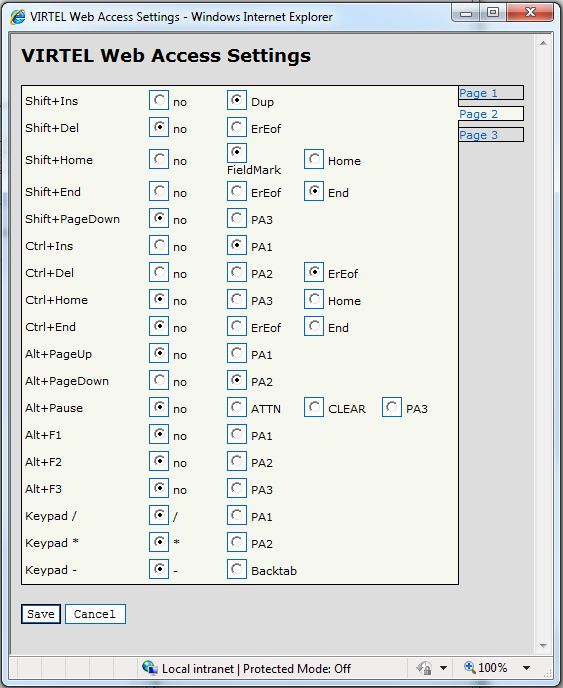Select 'no' for Alt+PageDown
Image resolution: width=563 pixels, height=688 pixels.
click(x=159, y=380)
